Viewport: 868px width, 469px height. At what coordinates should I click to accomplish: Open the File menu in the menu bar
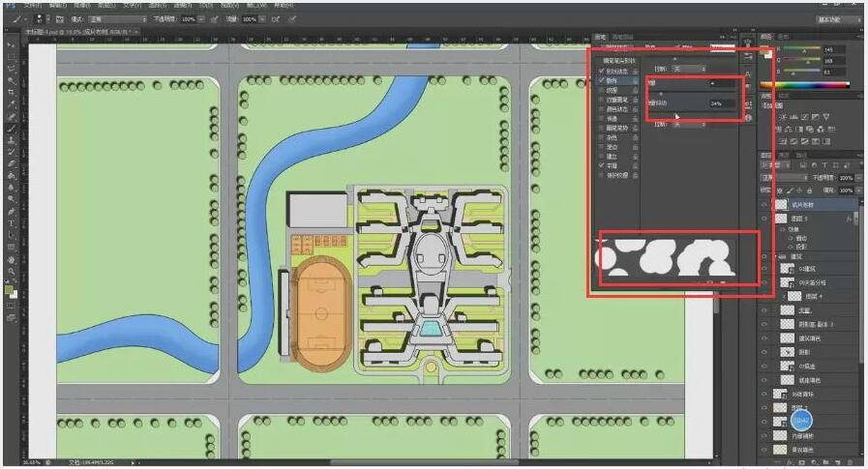point(36,4)
